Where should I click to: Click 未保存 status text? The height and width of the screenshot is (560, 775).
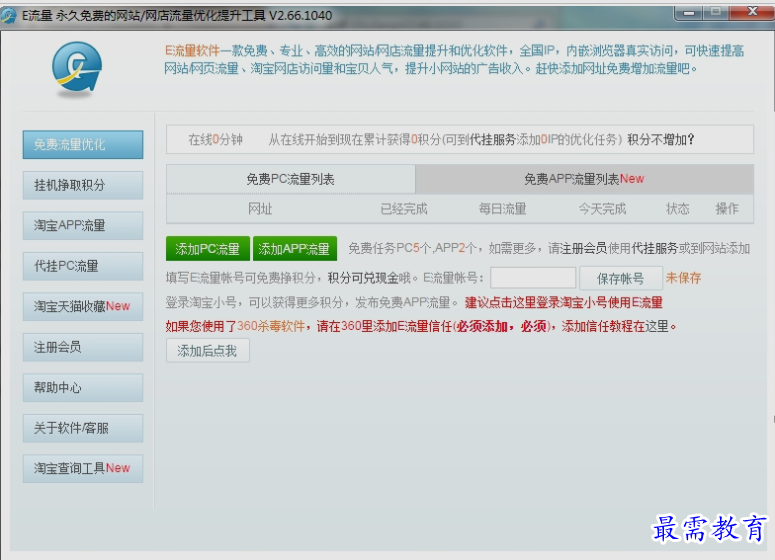[x=684, y=278]
